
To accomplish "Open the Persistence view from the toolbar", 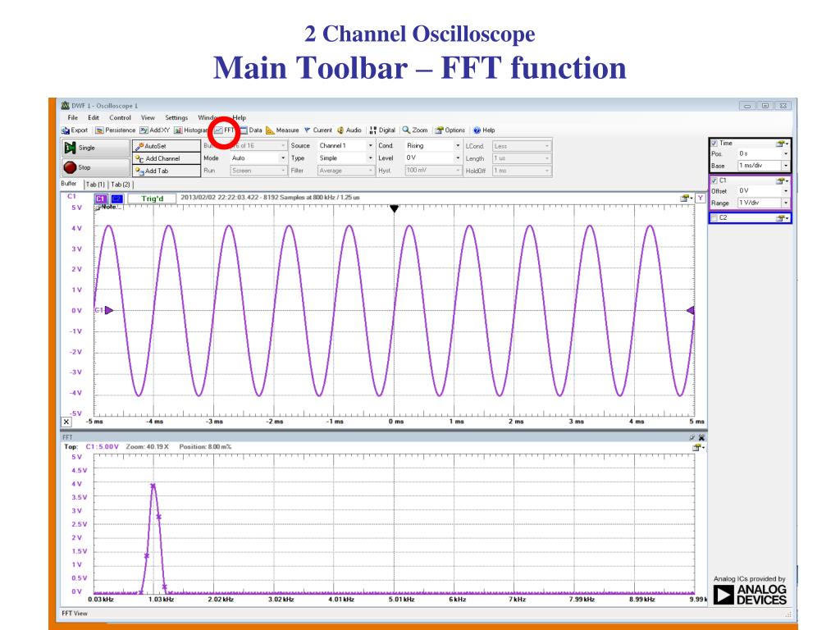I will pos(115,130).
